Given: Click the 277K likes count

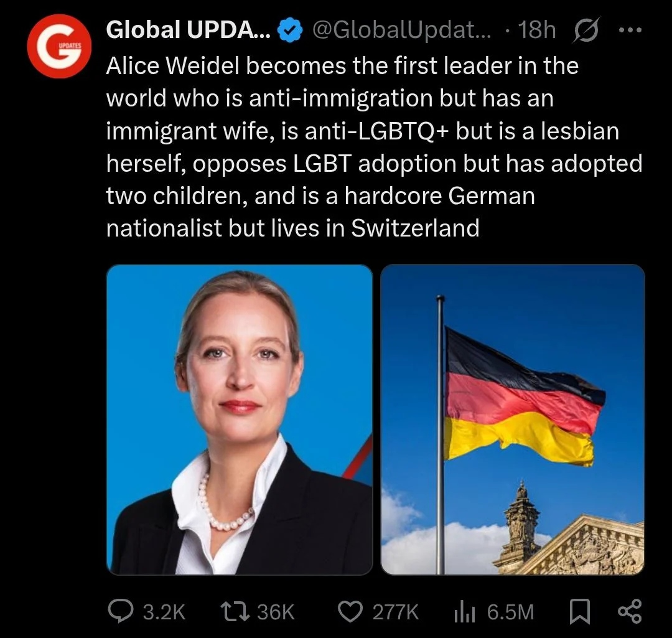Looking at the screenshot, I should coord(395,612).
